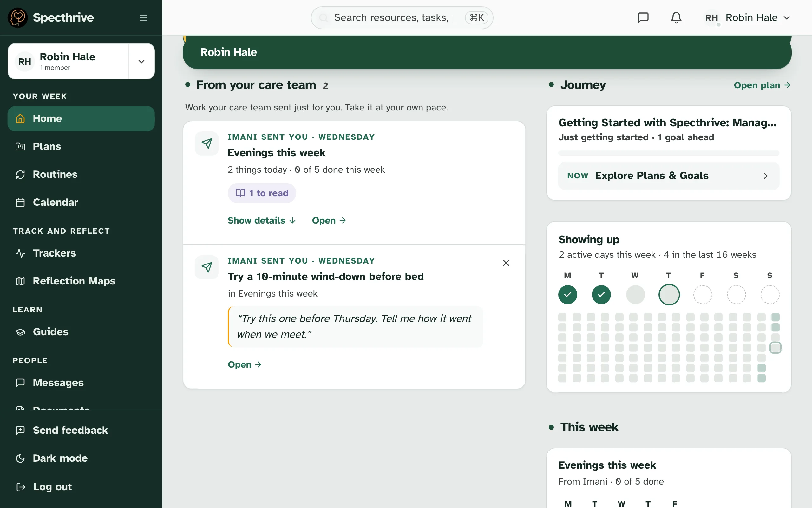The height and width of the screenshot is (508, 812).
Task: Click paper-plane icon beside Evenings this week
Action: click(207, 144)
